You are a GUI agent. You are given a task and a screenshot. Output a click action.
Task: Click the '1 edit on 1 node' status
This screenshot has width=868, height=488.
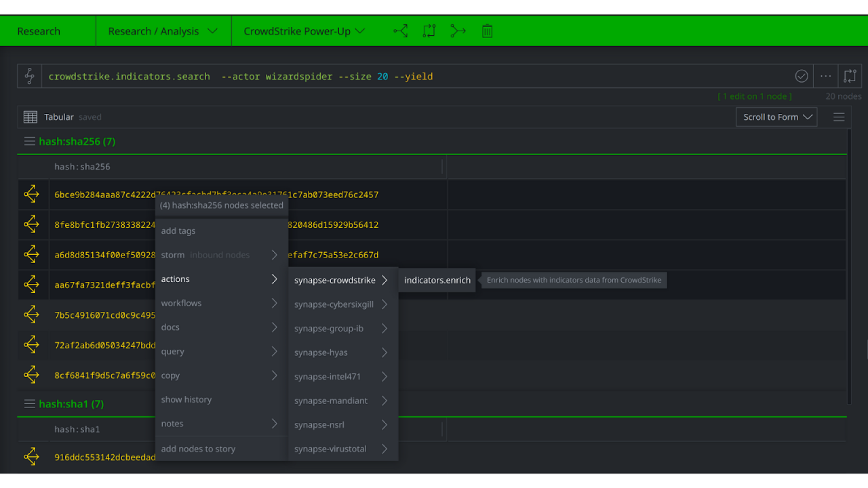coord(755,96)
